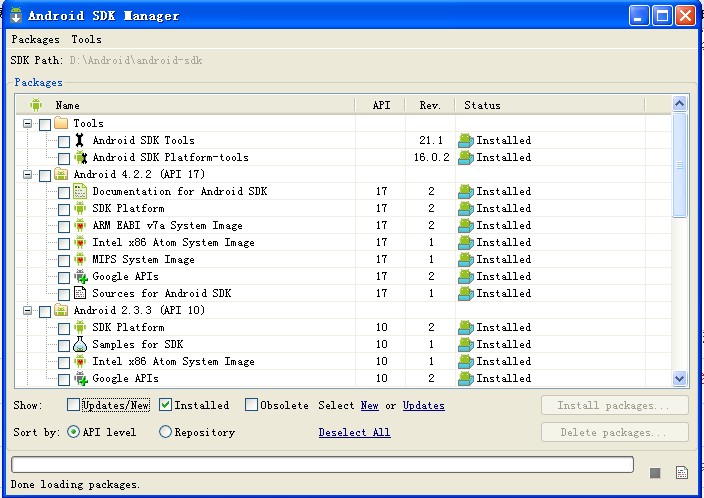Click the Documentation for Android SDK icon

point(80,191)
